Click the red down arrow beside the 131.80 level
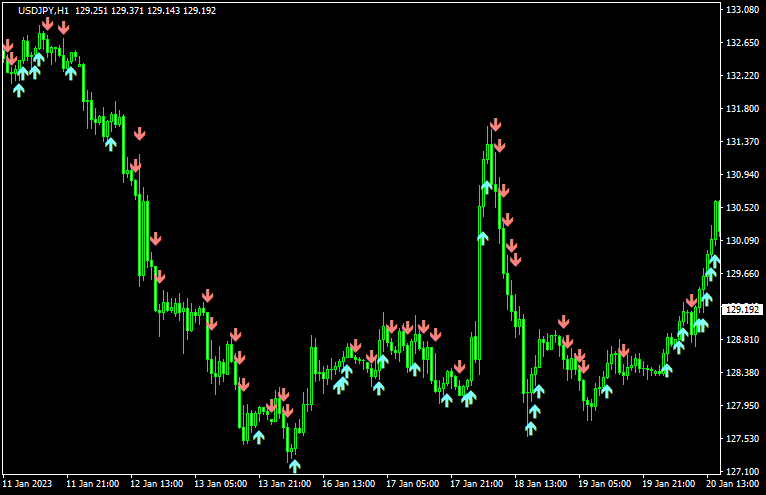 pos(139,133)
